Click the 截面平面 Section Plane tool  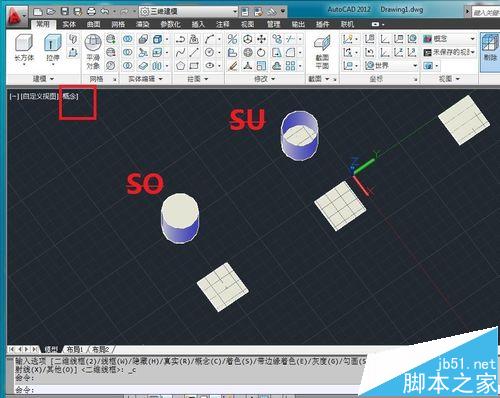[x=322, y=52]
